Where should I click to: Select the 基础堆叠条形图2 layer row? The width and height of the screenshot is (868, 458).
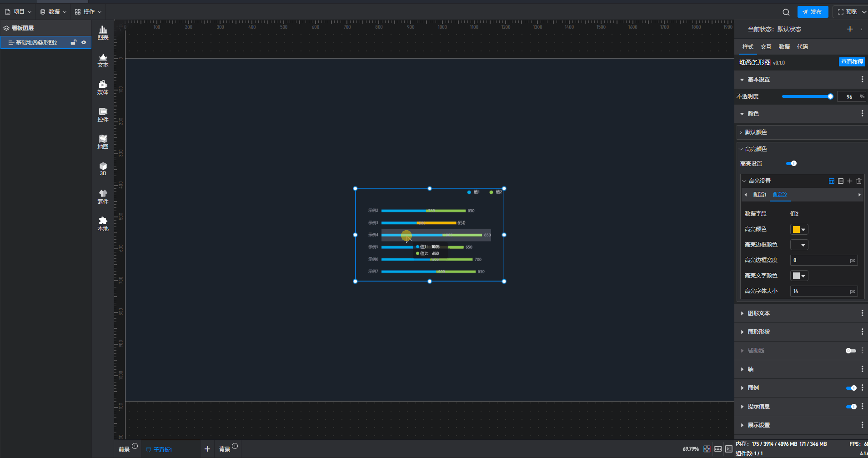pyautogui.click(x=46, y=42)
